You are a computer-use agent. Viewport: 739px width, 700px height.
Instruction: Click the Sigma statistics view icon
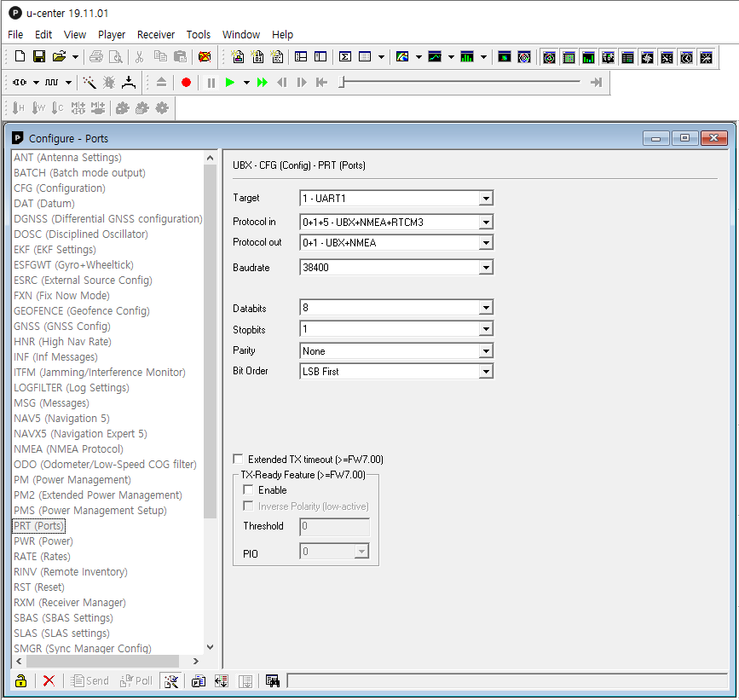[x=345, y=57]
